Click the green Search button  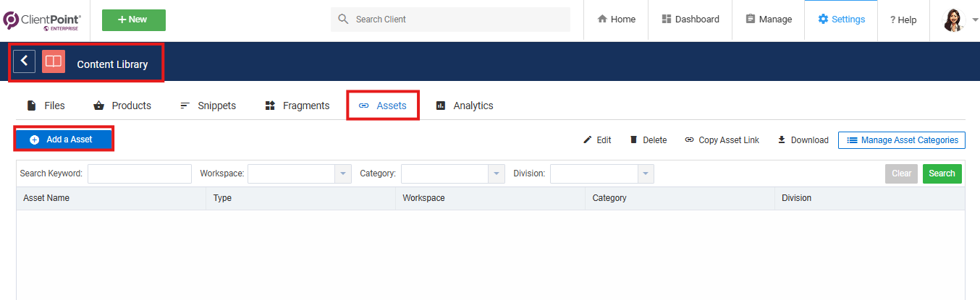coord(942,173)
